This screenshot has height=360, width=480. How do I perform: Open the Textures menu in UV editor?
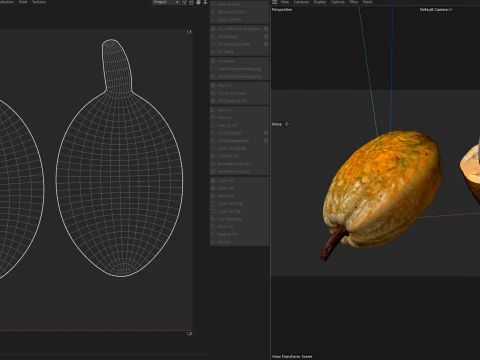[x=39, y=2]
